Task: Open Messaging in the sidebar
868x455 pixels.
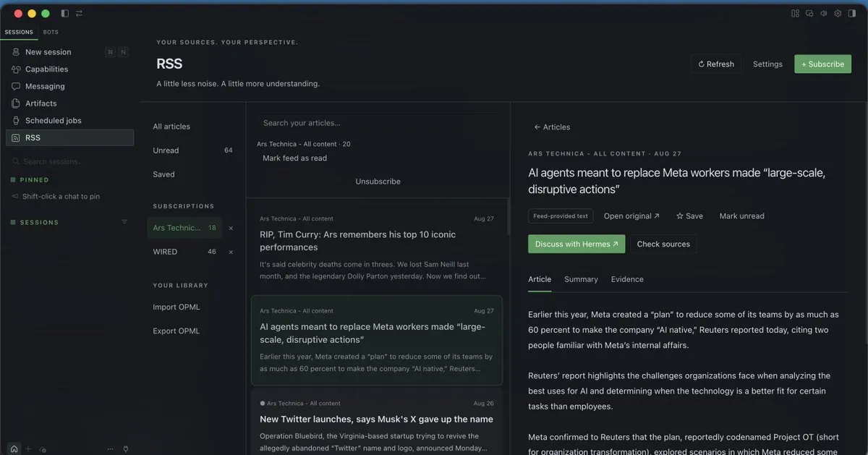Action: click(x=70, y=86)
